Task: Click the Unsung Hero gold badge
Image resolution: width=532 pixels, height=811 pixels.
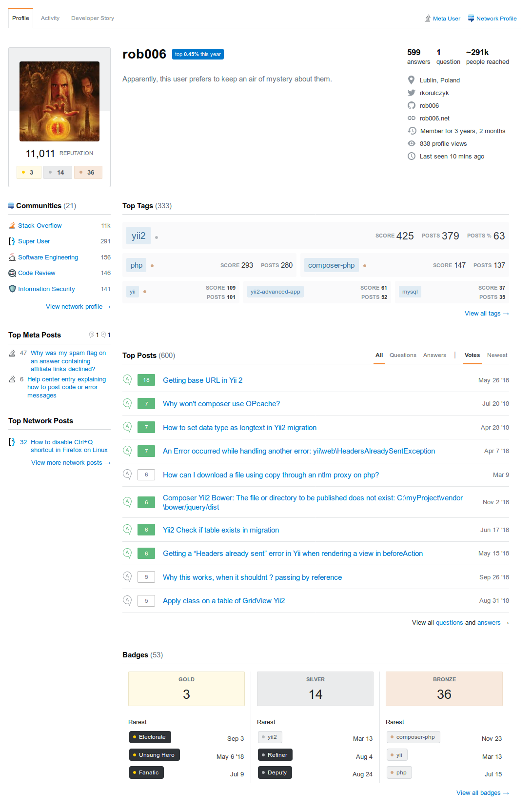Action: click(154, 755)
